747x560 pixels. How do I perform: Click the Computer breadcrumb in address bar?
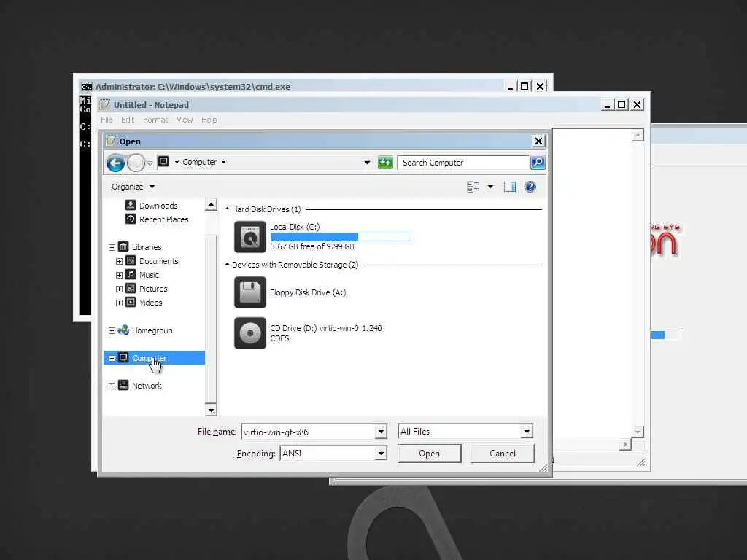point(200,162)
